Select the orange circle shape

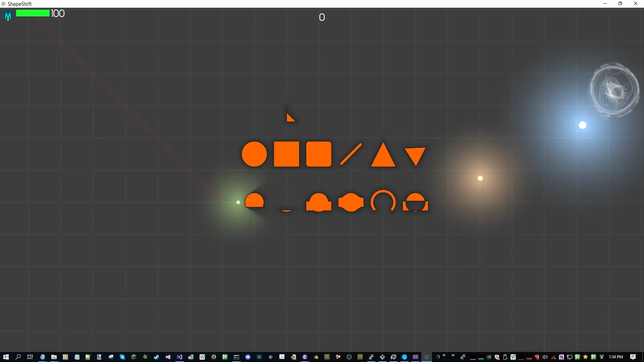coord(254,154)
